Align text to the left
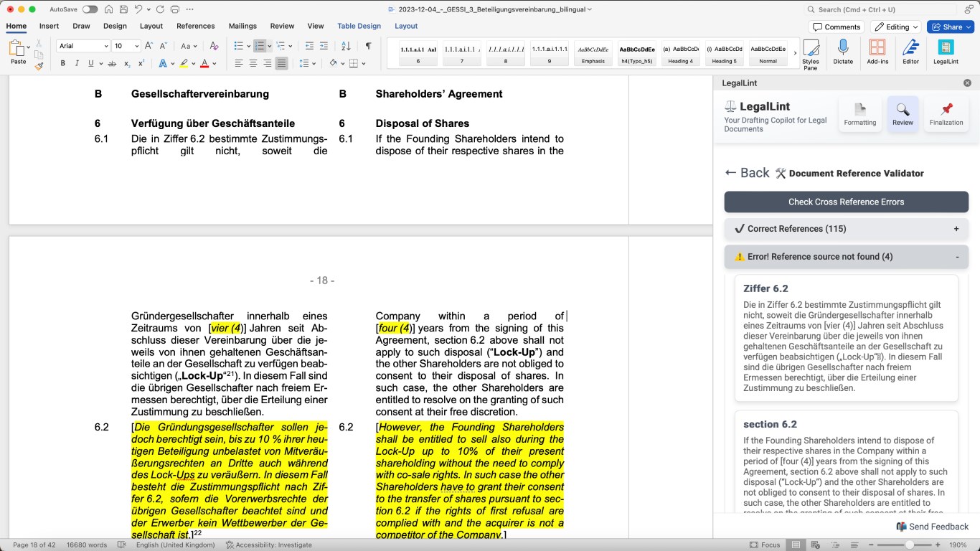This screenshot has width=980, height=551. [239, 63]
